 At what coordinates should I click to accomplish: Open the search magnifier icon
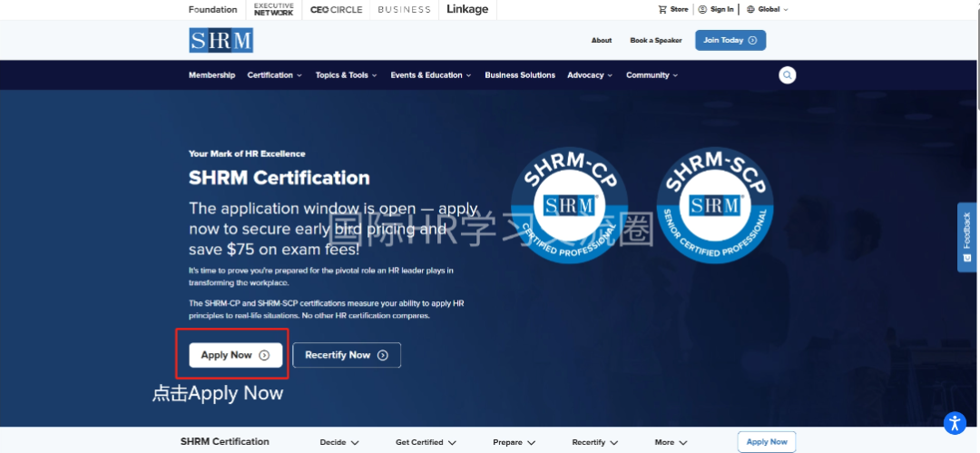pyautogui.click(x=787, y=75)
